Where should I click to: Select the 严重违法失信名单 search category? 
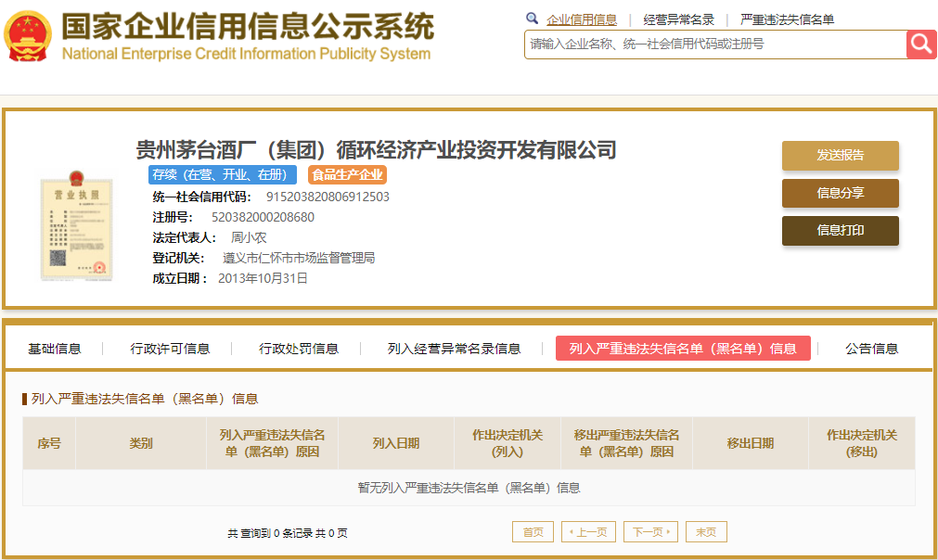(x=787, y=19)
